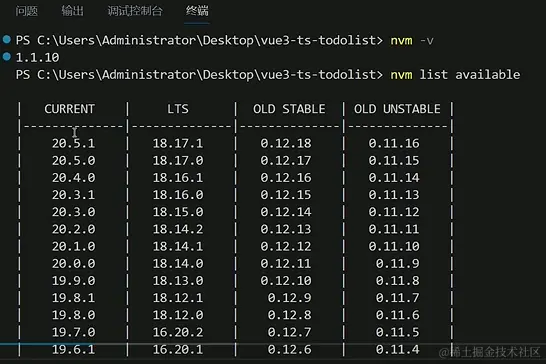Click the CURRENT column header
The width and height of the screenshot is (546, 364).
69,109
